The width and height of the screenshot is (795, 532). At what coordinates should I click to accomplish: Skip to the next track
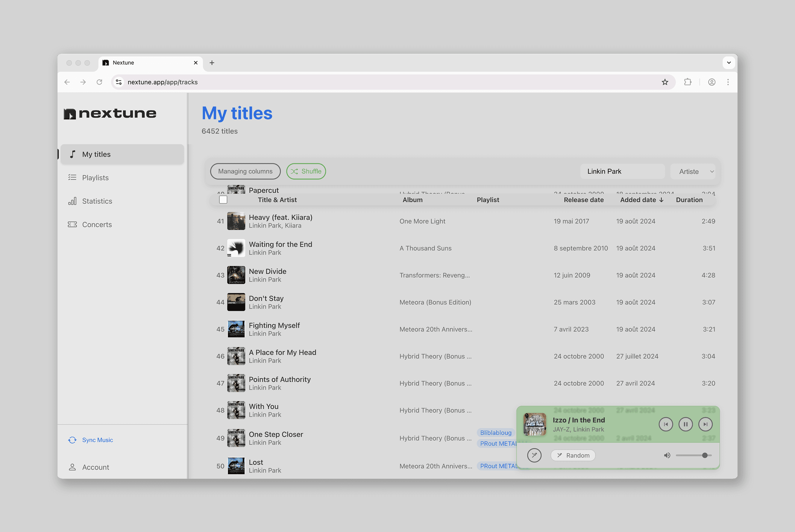[705, 424]
